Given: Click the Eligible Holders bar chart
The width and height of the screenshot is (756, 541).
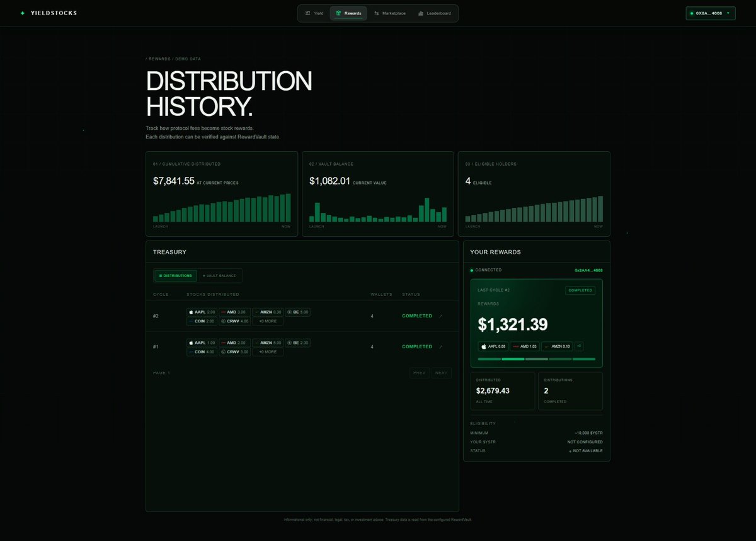Looking at the screenshot, I should pos(534,208).
